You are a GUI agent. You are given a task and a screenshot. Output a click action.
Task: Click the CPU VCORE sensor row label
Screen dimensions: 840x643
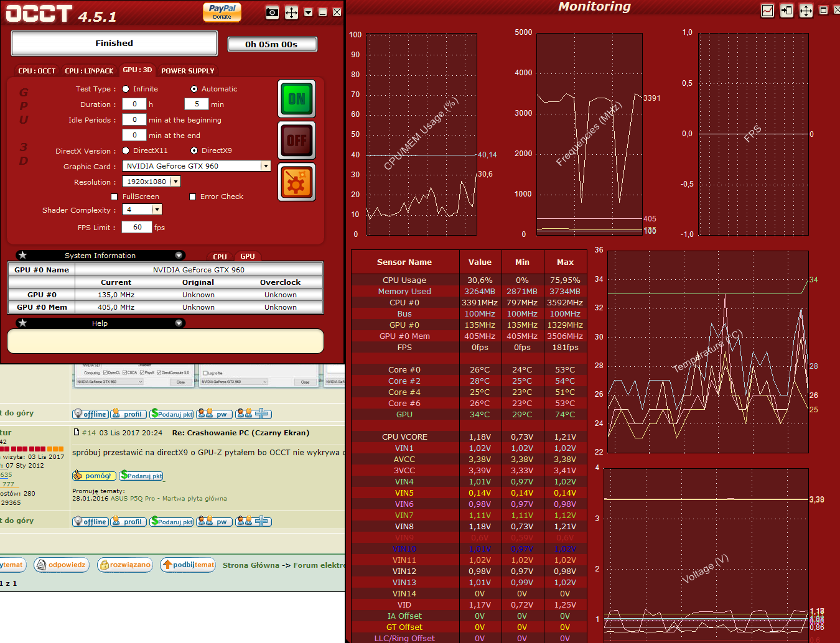point(404,437)
